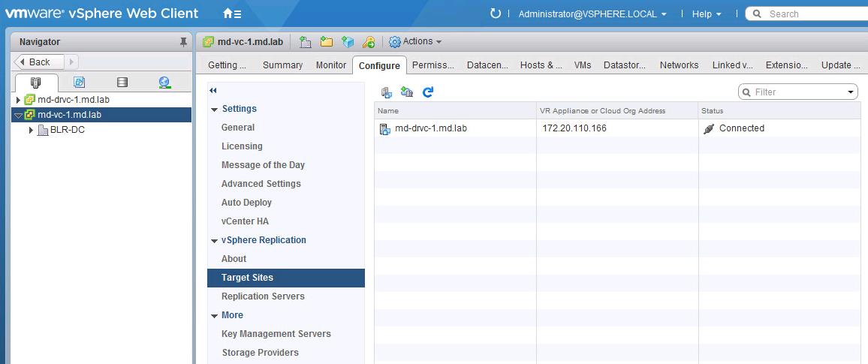Click the BLR-DC datacenter icon
Viewport: 868px width, 364px height.
pyautogui.click(x=43, y=131)
